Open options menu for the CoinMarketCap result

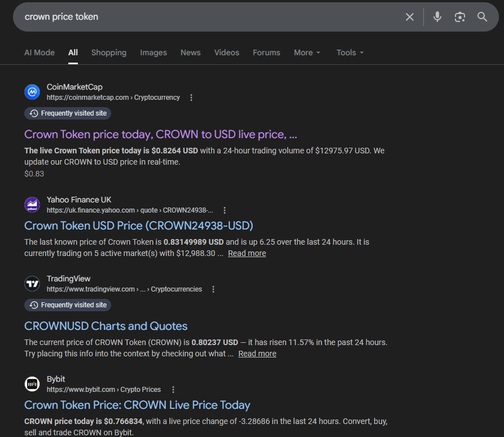[x=191, y=98]
